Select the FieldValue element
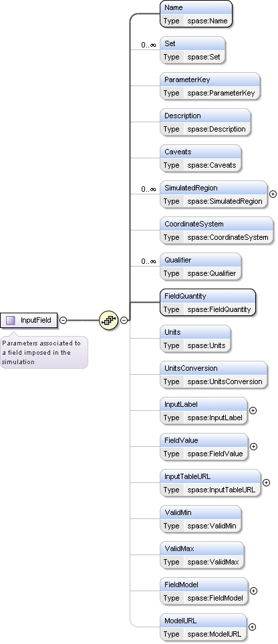The image size is (278, 644). pyautogui.click(x=204, y=447)
